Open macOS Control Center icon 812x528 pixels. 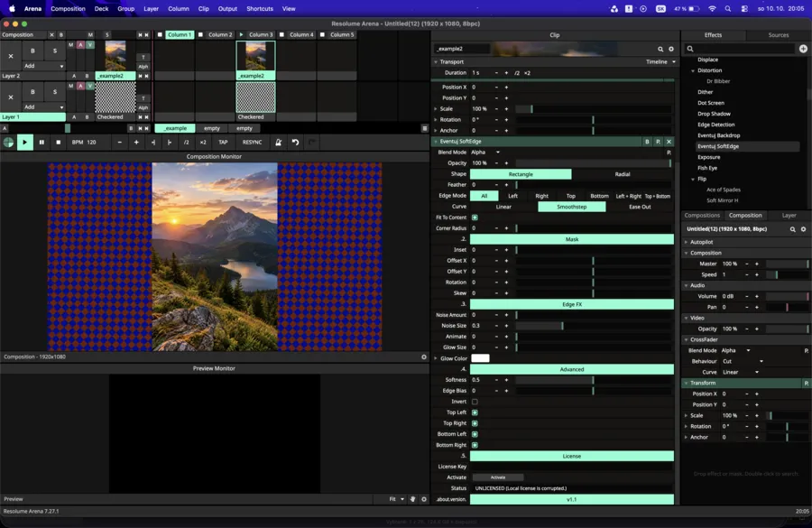(744, 9)
